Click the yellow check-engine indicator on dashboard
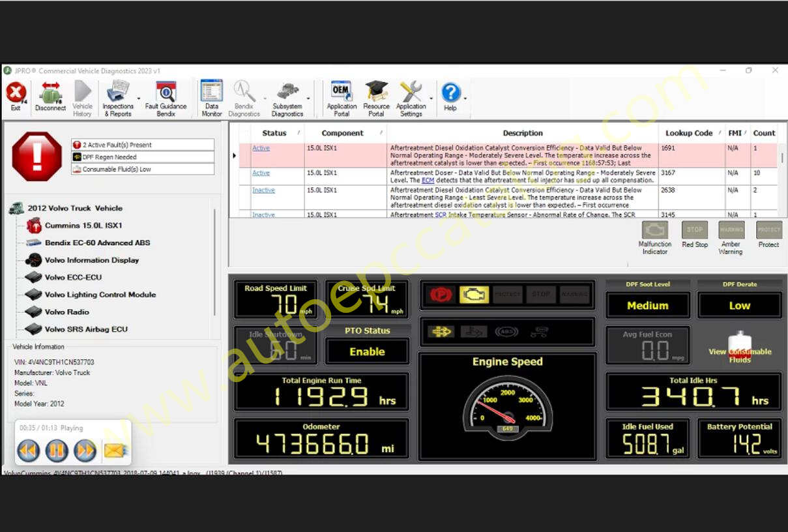 [x=474, y=295]
